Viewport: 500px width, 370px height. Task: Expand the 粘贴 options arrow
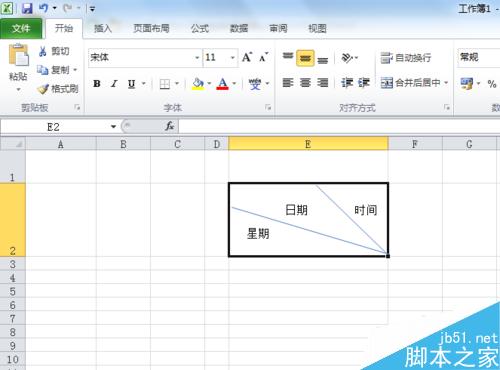(18, 89)
